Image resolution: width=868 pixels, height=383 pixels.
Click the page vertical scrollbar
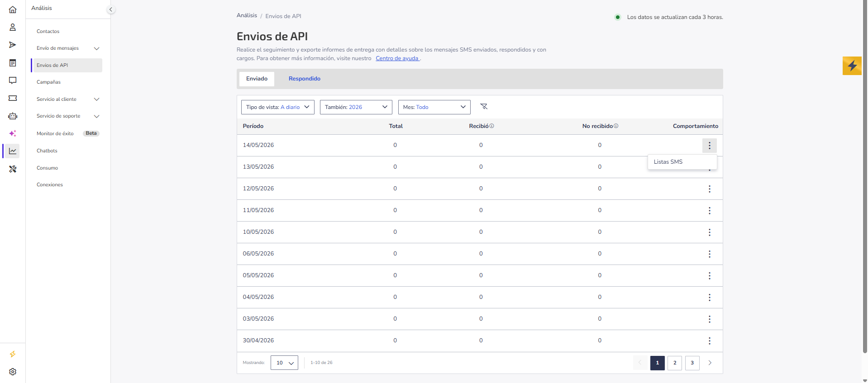865,176
